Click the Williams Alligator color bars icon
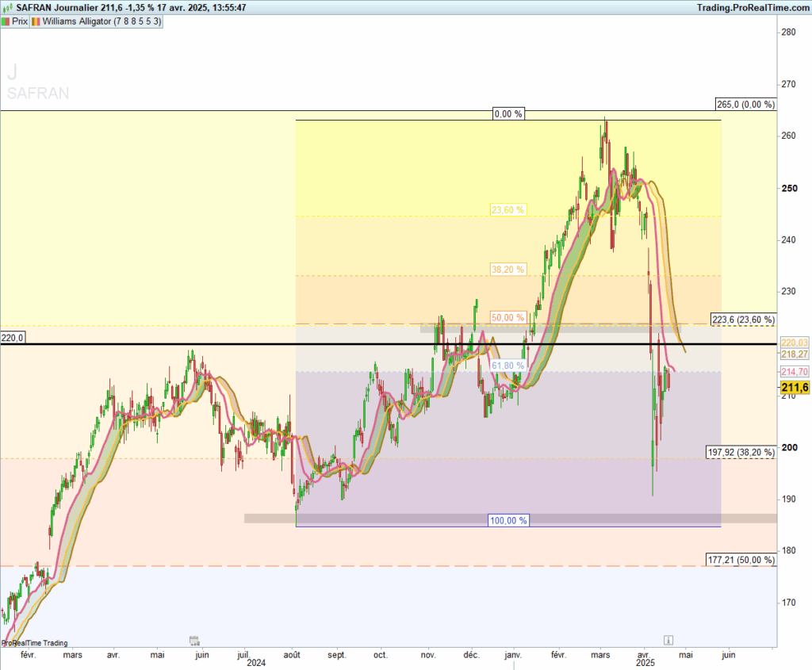The height and width of the screenshot is (670, 812). [36, 21]
